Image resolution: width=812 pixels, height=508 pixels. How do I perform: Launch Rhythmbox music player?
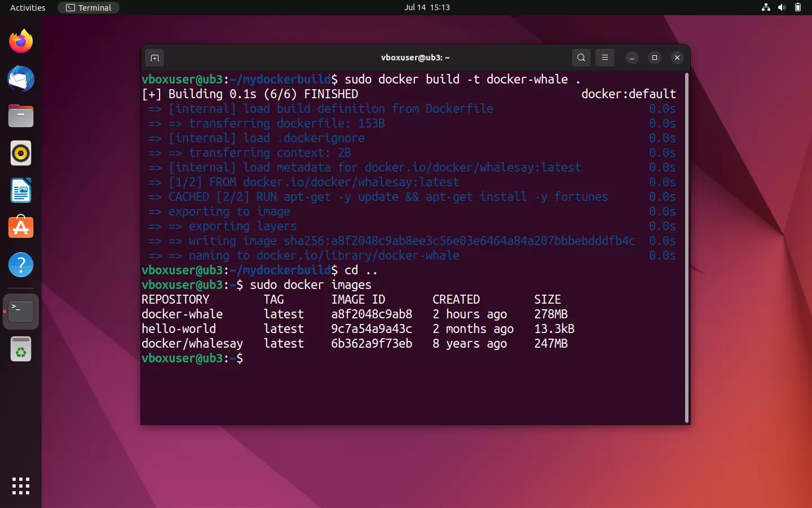point(20,153)
